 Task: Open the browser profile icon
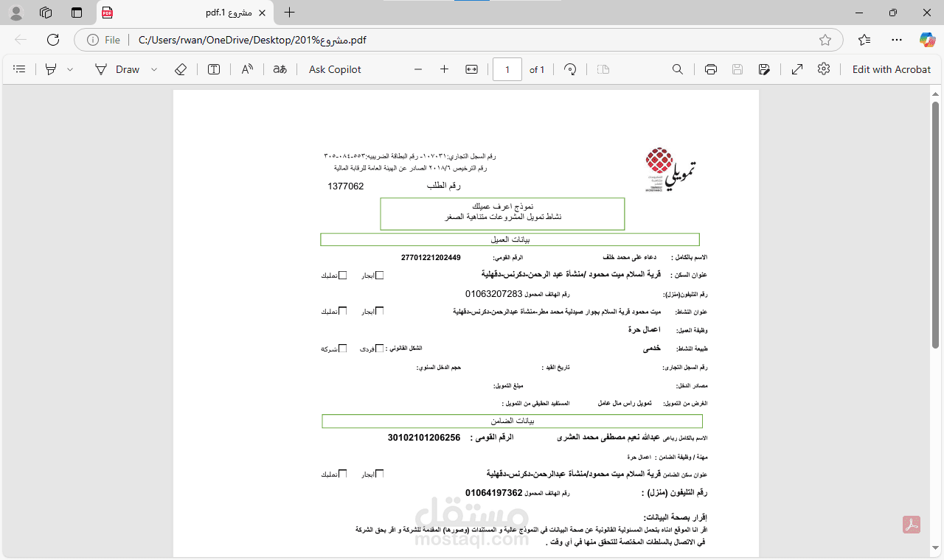tap(16, 13)
